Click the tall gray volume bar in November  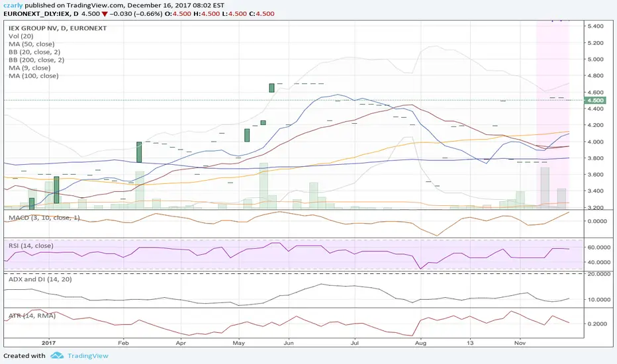click(545, 187)
